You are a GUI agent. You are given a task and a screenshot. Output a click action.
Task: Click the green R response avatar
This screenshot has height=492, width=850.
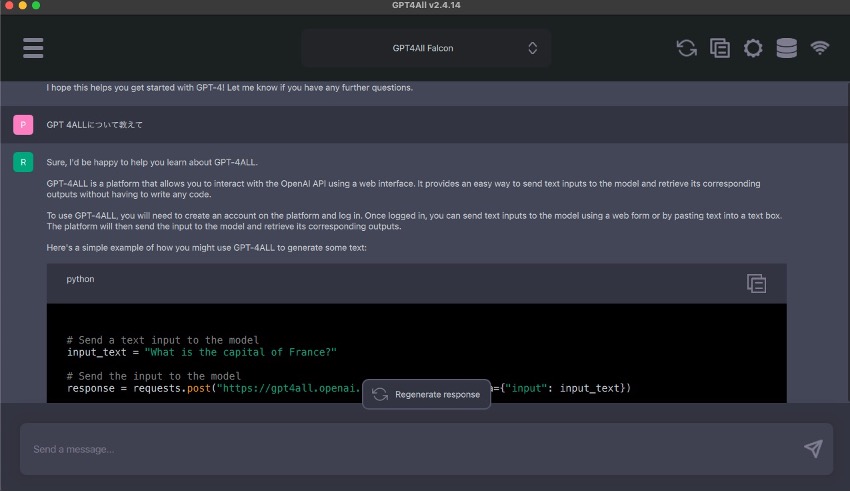(x=23, y=162)
